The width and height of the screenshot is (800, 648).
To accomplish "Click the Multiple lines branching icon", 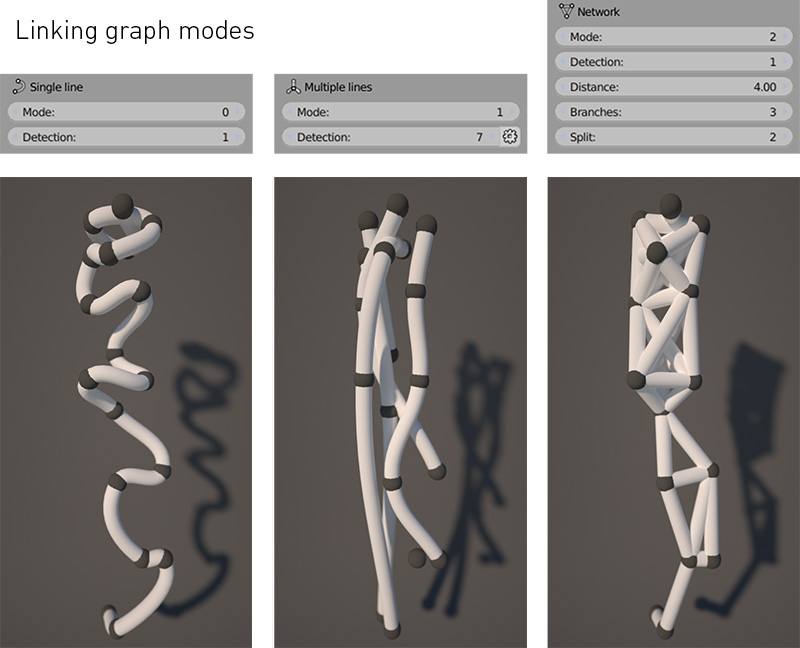I will click(293, 87).
